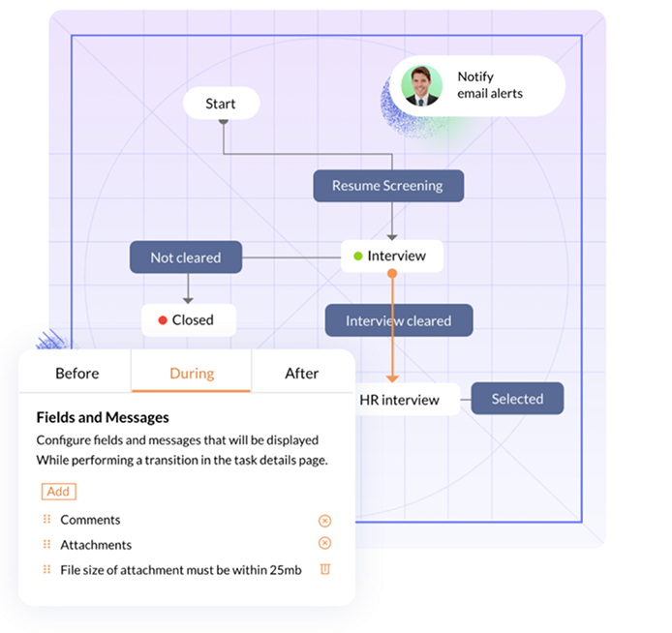Select the Start node

click(221, 104)
